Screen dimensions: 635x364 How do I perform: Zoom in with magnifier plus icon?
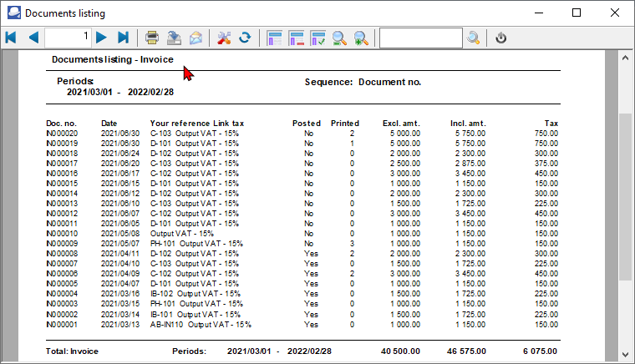click(x=361, y=38)
